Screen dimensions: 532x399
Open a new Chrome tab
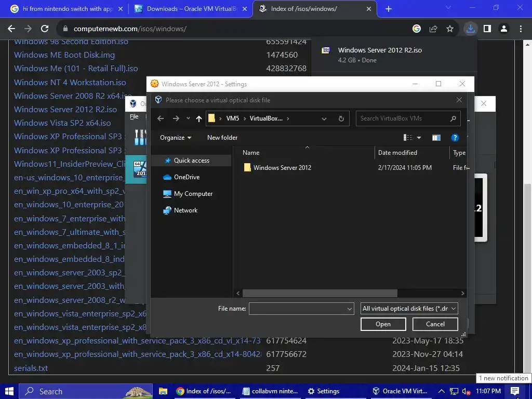tap(389, 9)
